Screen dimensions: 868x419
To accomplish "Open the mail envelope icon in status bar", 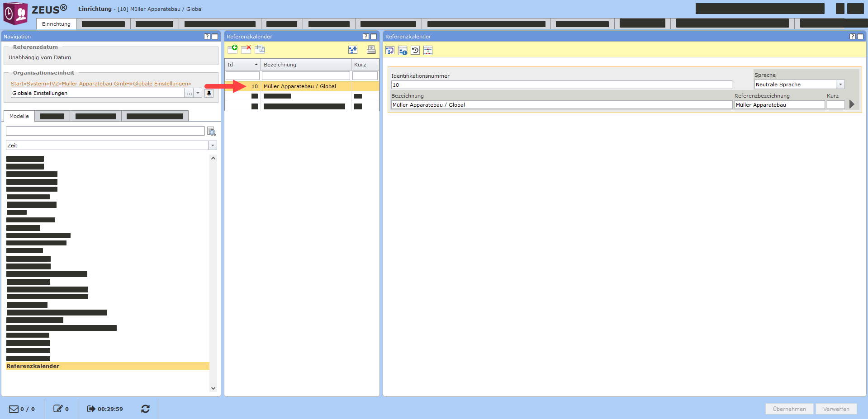I will pyautogui.click(x=14, y=409).
